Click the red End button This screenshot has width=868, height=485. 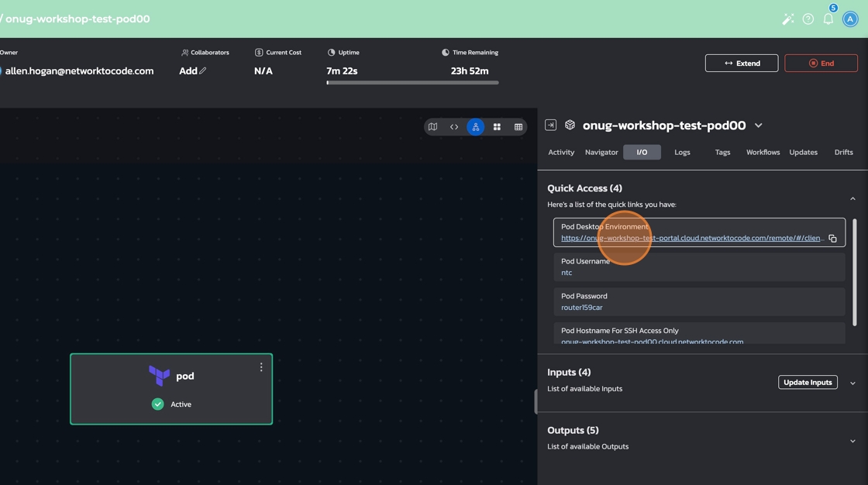pyautogui.click(x=821, y=63)
